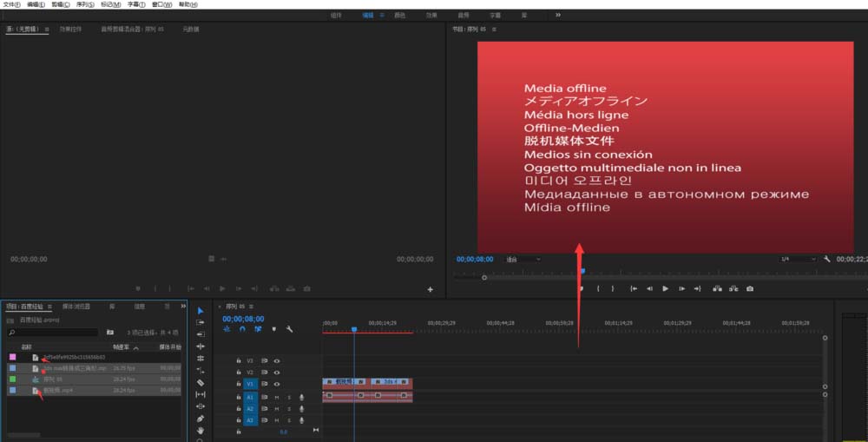Select the Razor tool in tools panel

[x=201, y=383]
